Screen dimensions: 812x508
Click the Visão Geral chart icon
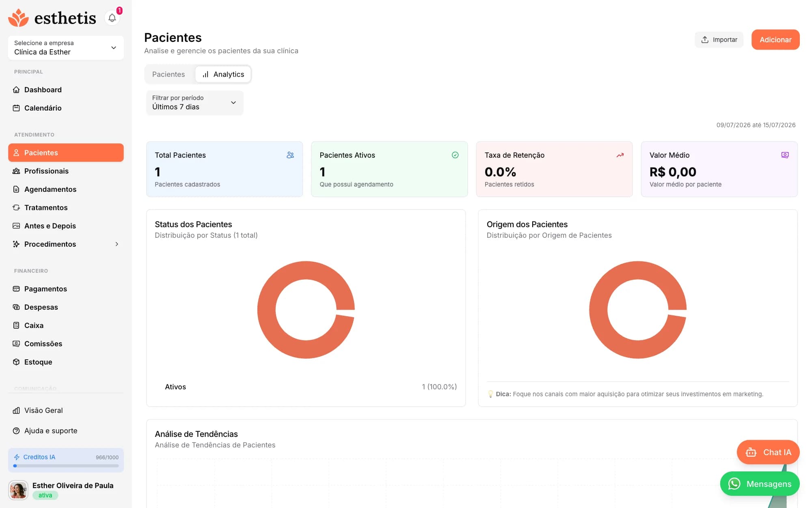click(x=16, y=410)
